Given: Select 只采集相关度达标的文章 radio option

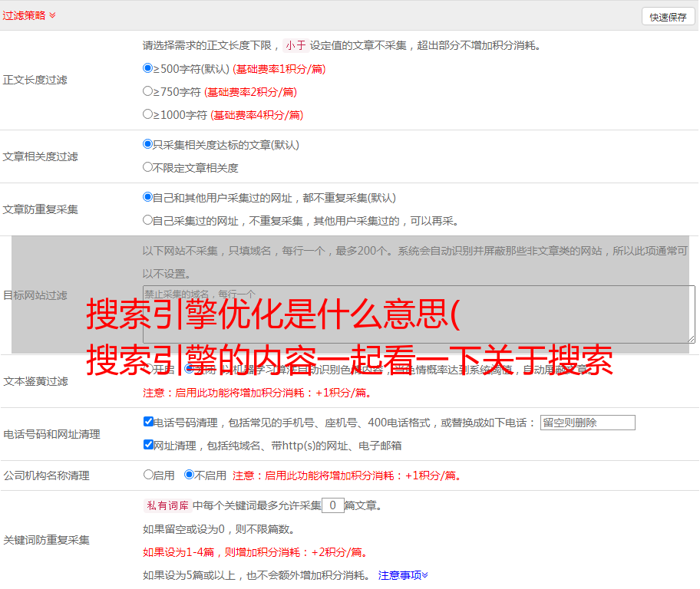Looking at the screenshot, I should pyautogui.click(x=148, y=144).
